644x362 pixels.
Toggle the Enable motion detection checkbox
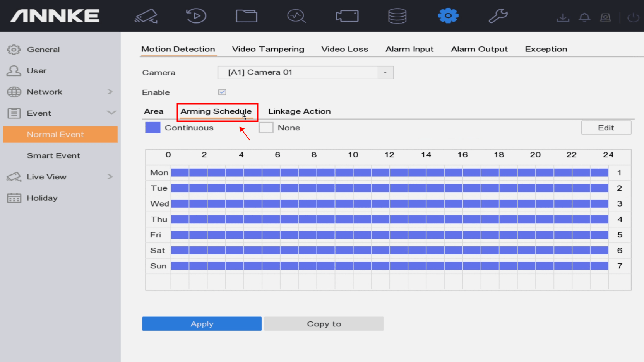[x=222, y=92]
